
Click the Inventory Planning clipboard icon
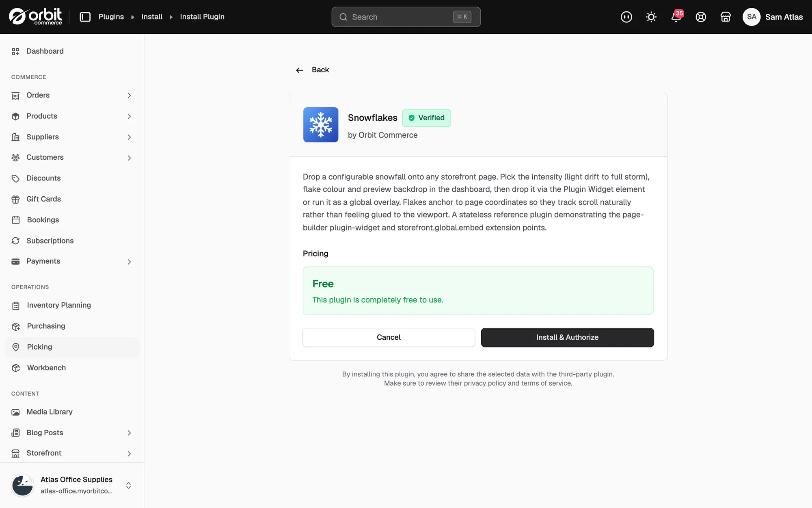[16, 306]
